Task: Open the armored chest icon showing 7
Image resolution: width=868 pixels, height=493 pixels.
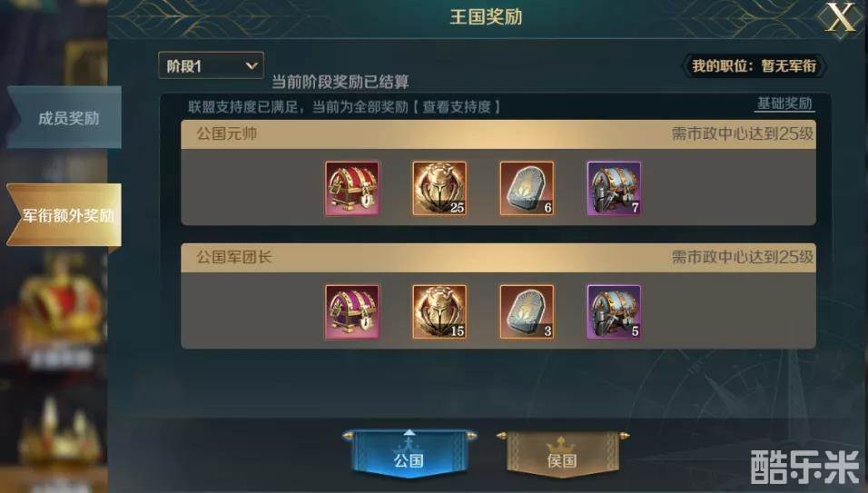Action: [614, 188]
